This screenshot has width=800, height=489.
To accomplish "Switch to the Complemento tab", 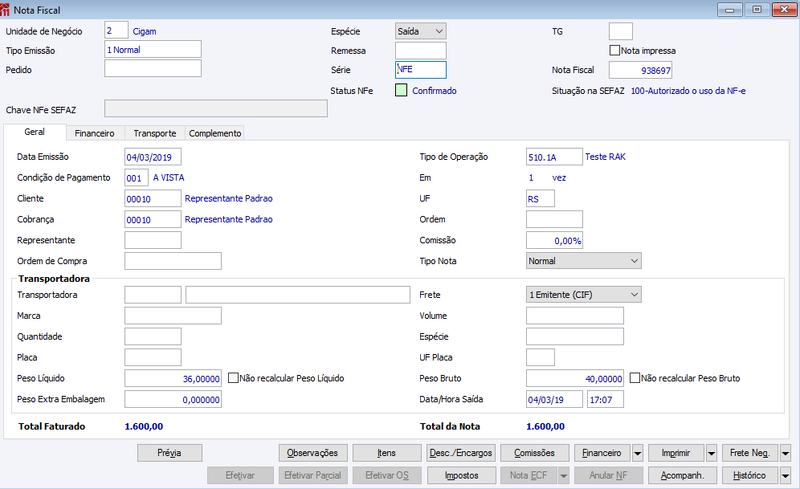I will pyautogui.click(x=215, y=133).
